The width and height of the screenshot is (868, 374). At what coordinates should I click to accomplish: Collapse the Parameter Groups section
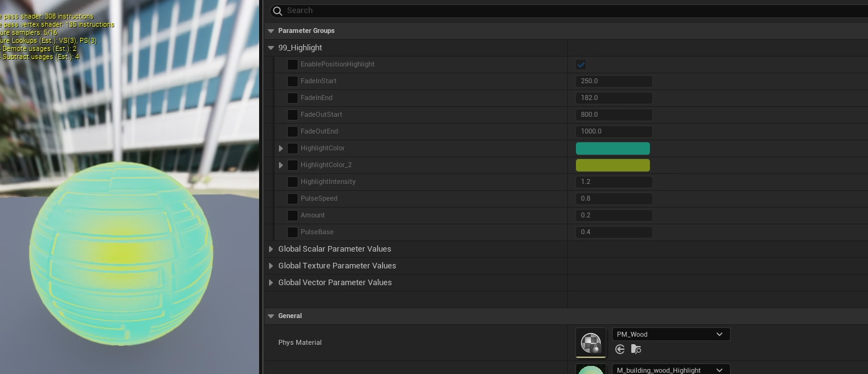[x=271, y=30]
